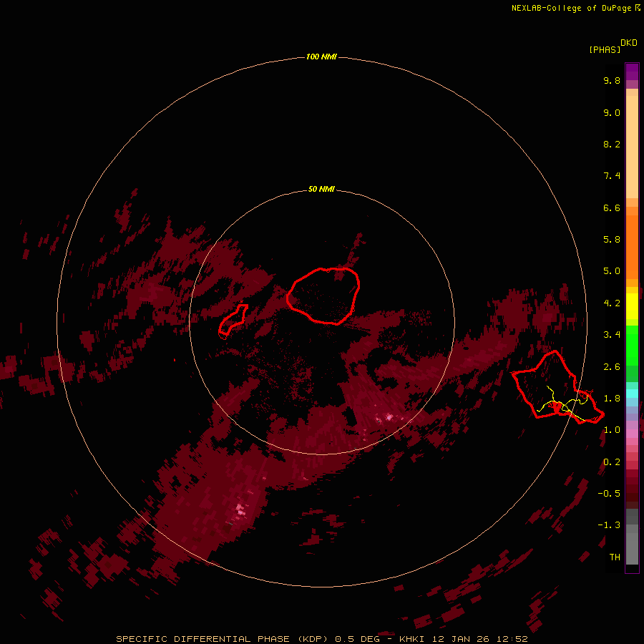
Task: Click the 7.4 scale label
Action: click(612, 176)
